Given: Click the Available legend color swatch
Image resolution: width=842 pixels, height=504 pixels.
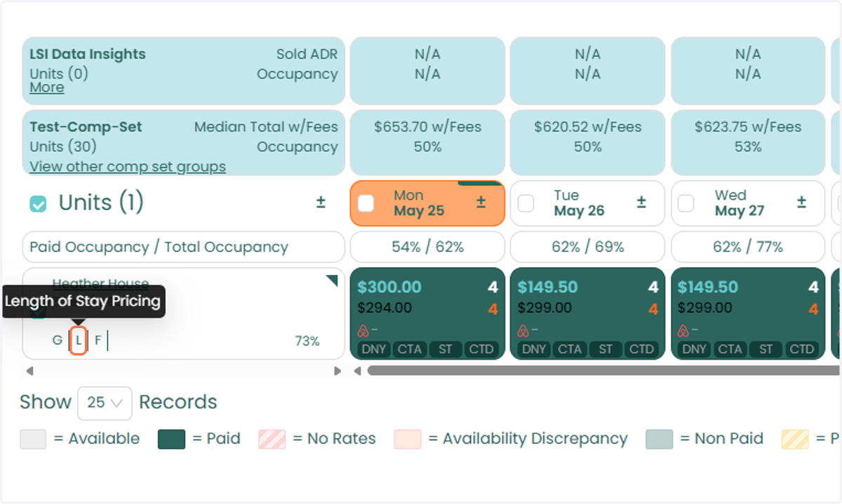Looking at the screenshot, I should (33, 440).
